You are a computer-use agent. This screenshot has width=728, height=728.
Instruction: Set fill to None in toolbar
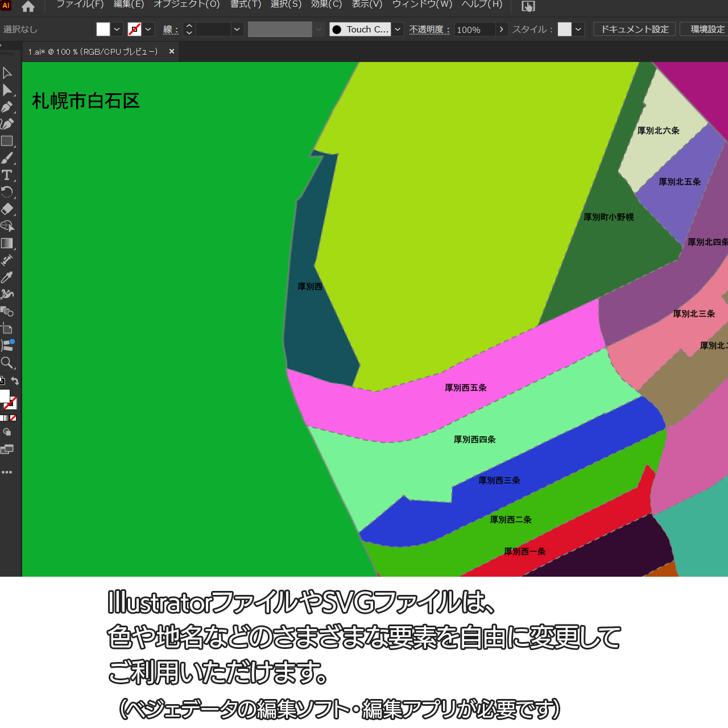(13, 418)
